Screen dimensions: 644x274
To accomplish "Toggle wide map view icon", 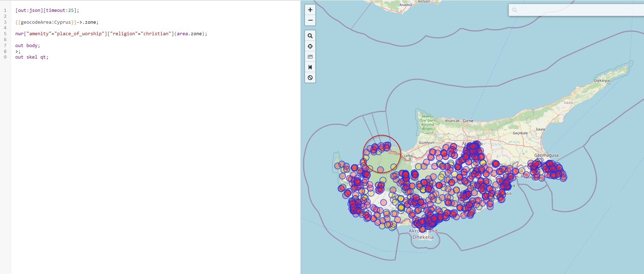I will tap(310, 67).
